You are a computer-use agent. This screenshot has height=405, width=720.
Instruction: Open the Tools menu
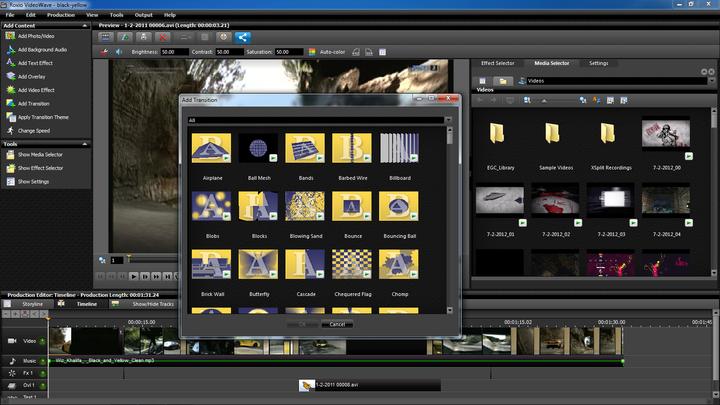pos(116,15)
